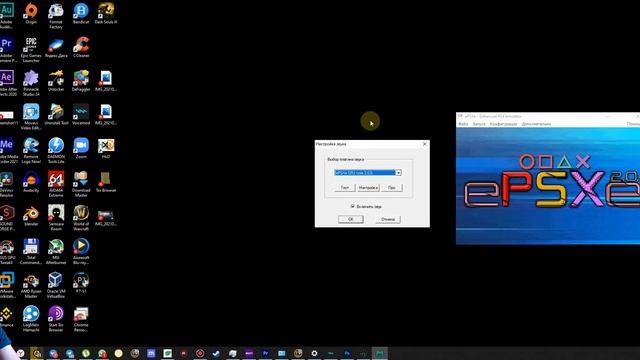This screenshot has width=640, height=360.
Task: Open Photoshop from the taskbar
Action: point(347,353)
